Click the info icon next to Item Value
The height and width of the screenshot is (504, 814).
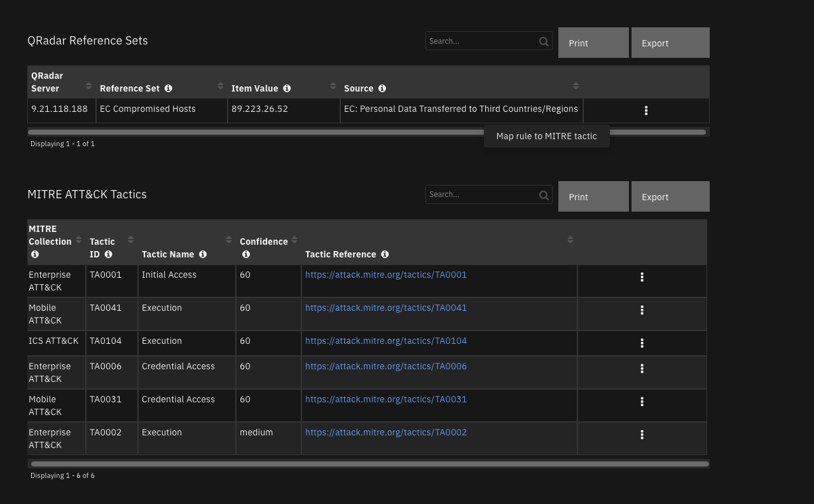point(287,88)
